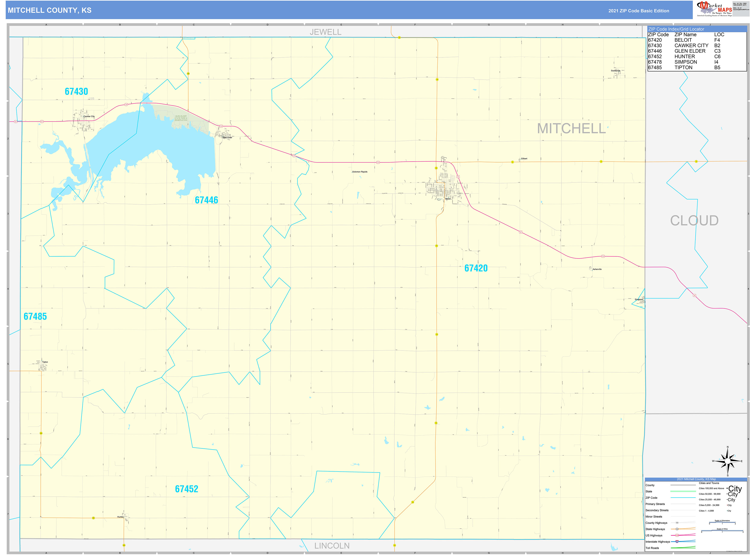Expand the Cities and Towns legend section
Viewport: 756px width, 555px height.
tap(709, 483)
